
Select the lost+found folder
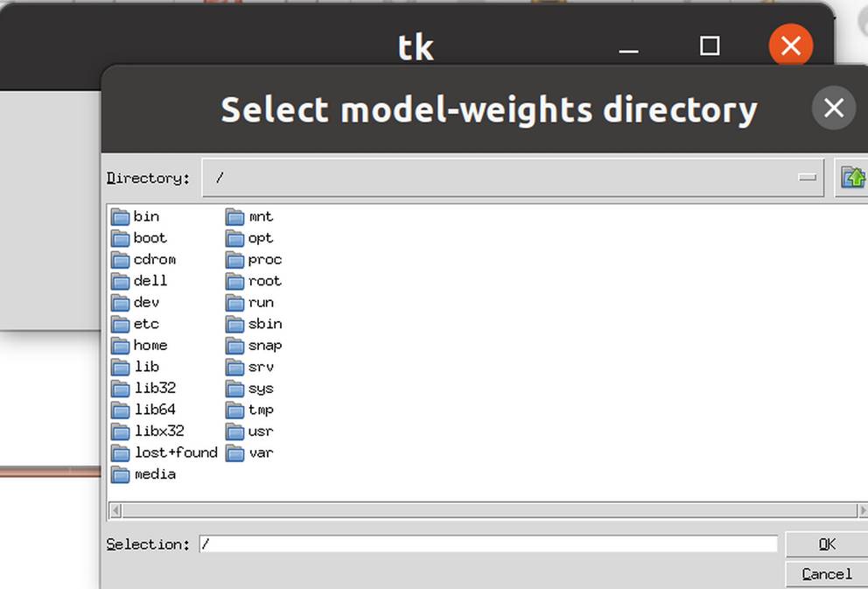click(x=175, y=452)
